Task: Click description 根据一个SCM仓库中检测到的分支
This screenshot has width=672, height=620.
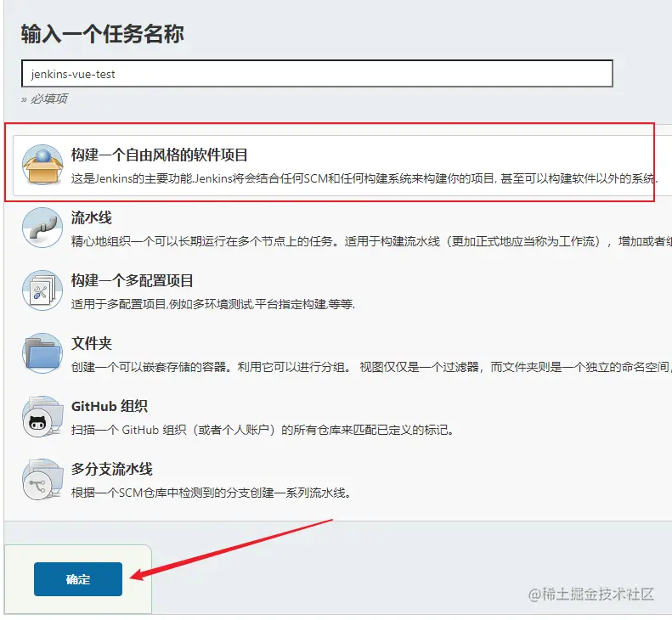Action: [211, 493]
